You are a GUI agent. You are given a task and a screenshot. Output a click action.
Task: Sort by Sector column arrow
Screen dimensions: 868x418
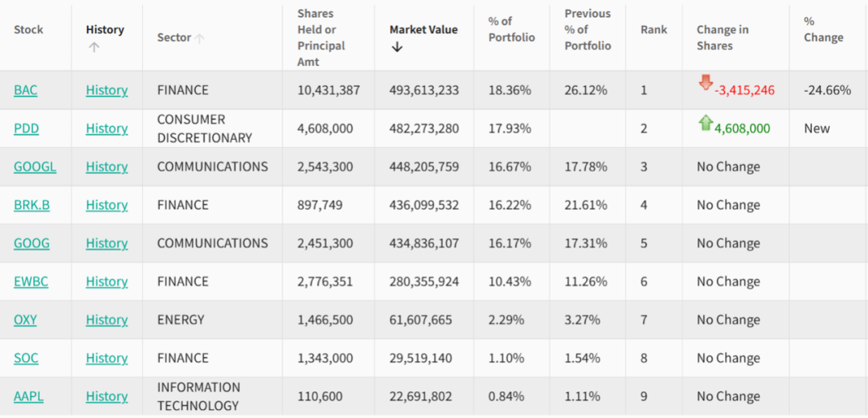pyautogui.click(x=200, y=38)
